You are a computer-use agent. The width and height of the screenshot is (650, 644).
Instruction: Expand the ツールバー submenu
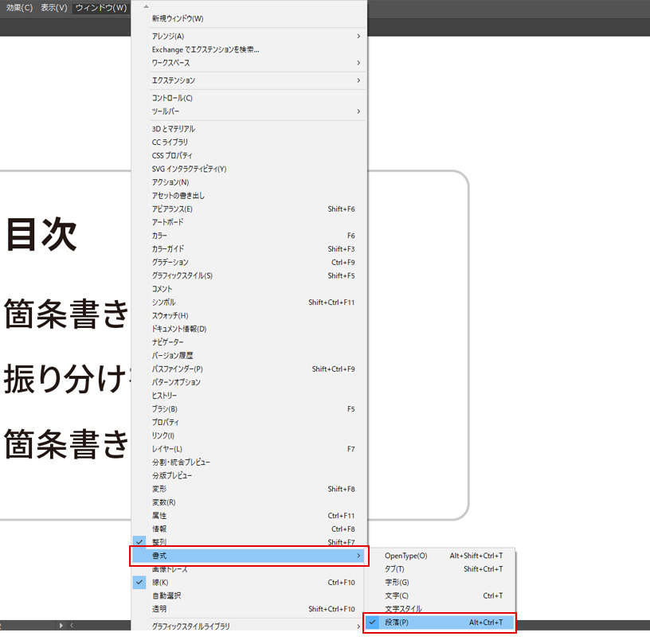249,111
